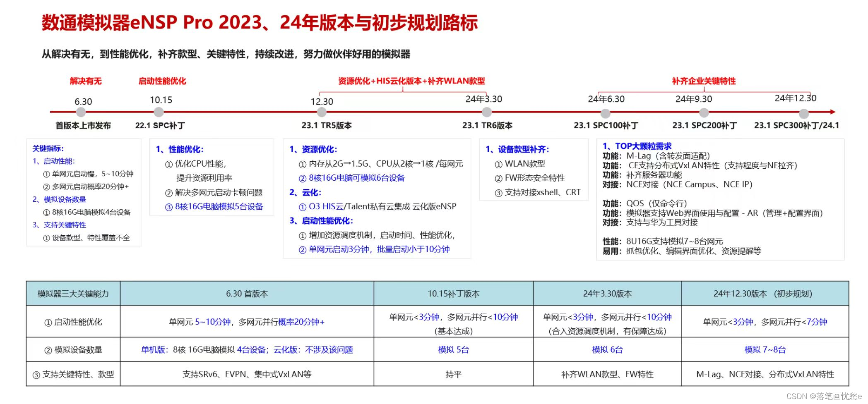The width and height of the screenshot is (868, 404).
Task: Click the red label 补齐企业关键特性
Action: coord(704,81)
